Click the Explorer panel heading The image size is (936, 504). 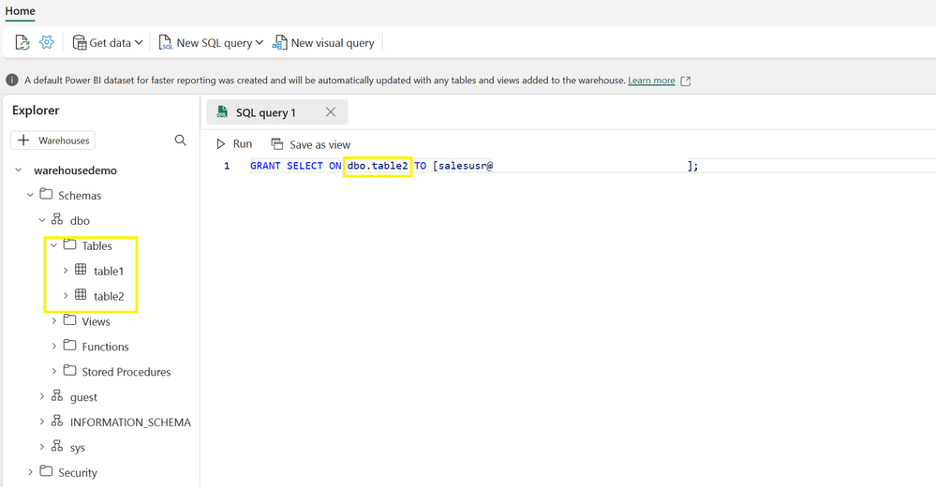click(35, 110)
